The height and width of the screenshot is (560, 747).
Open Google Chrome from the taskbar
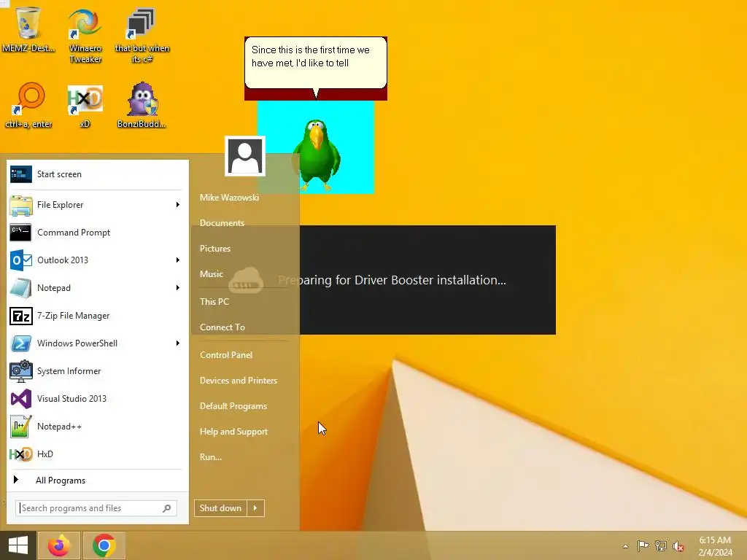pos(104,545)
